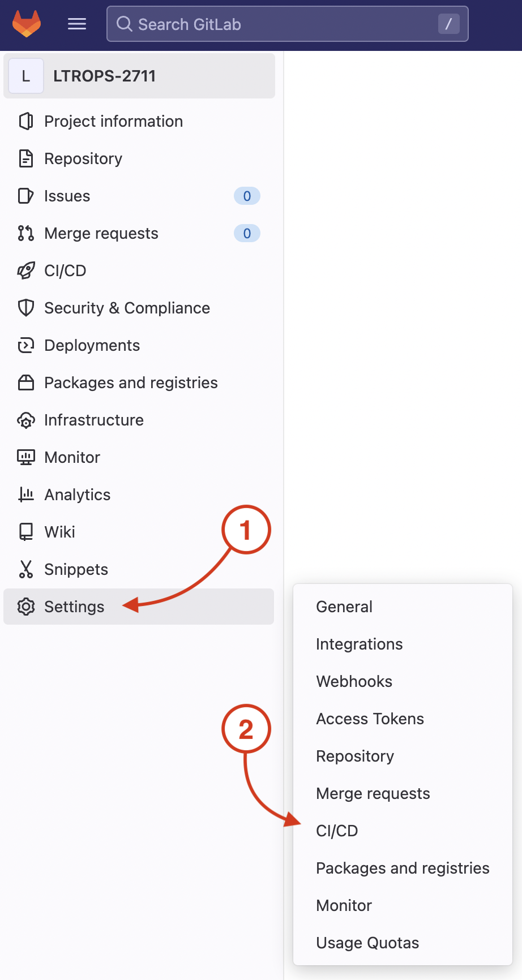
Task: Open the LTROPS-2711 project link
Action: [x=104, y=76]
